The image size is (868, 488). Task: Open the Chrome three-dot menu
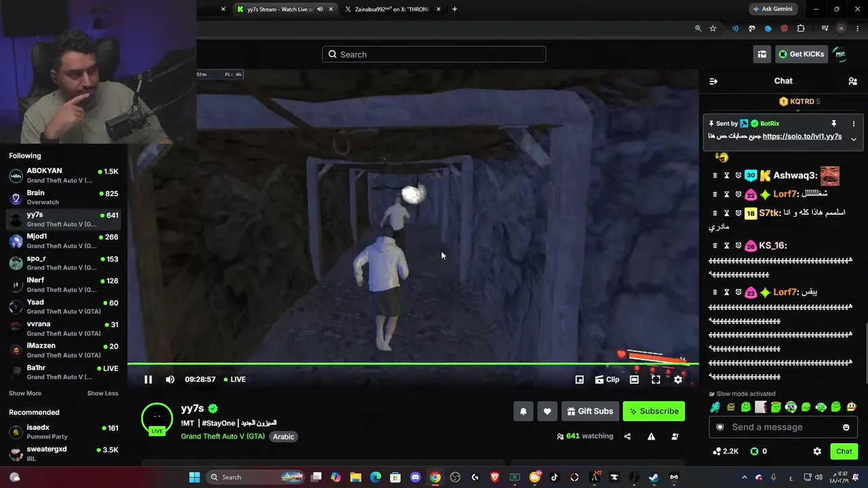pyautogui.click(x=856, y=28)
